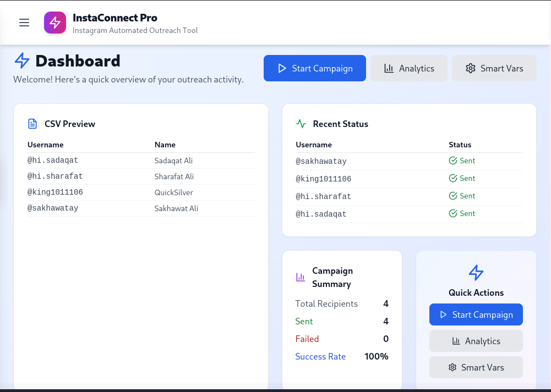Click the Dashboard heading text
This screenshot has height=392, width=551.
pyautogui.click(x=78, y=60)
